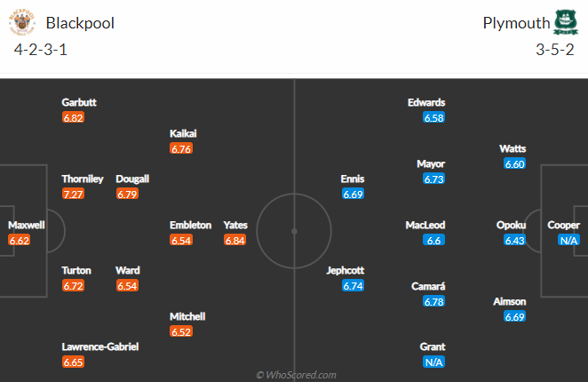The height and width of the screenshot is (382, 588).
Task: Select player Jephcott's name
Action: (x=345, y=271)
